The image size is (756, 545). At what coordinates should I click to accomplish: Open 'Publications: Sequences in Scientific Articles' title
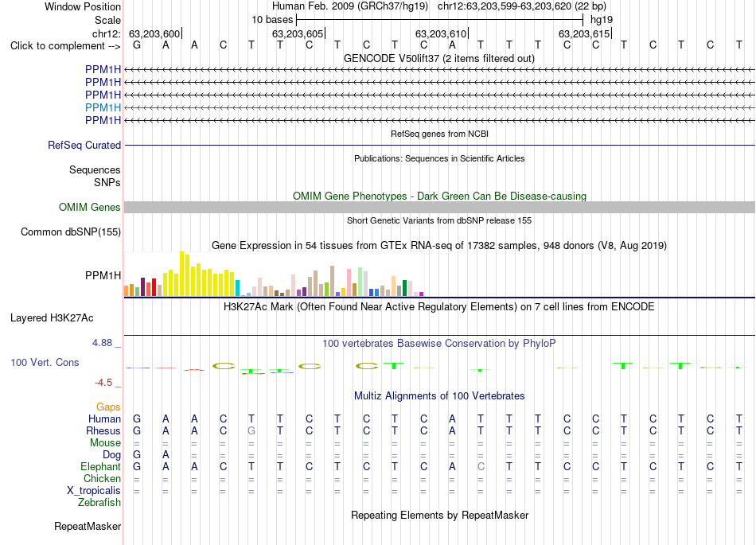439,158
